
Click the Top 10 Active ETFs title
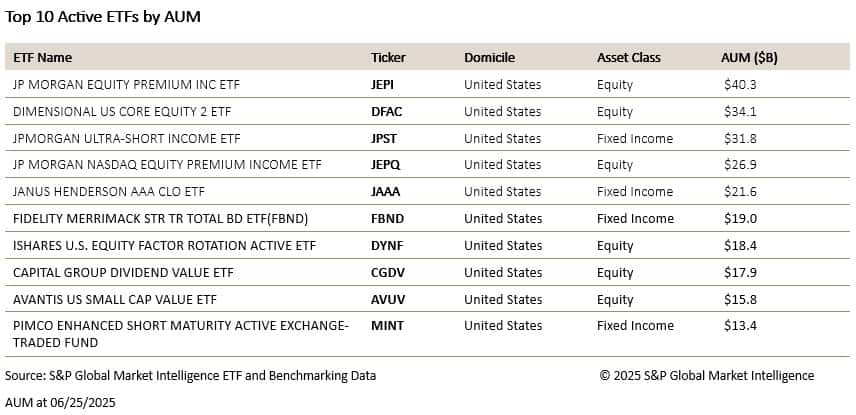click(103, 17)
